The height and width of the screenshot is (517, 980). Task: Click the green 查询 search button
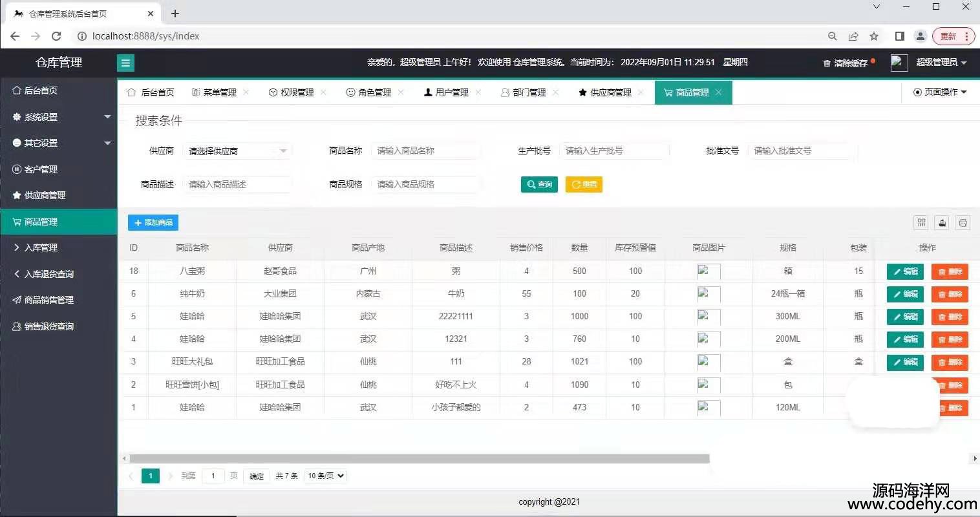tap(539, 184)
